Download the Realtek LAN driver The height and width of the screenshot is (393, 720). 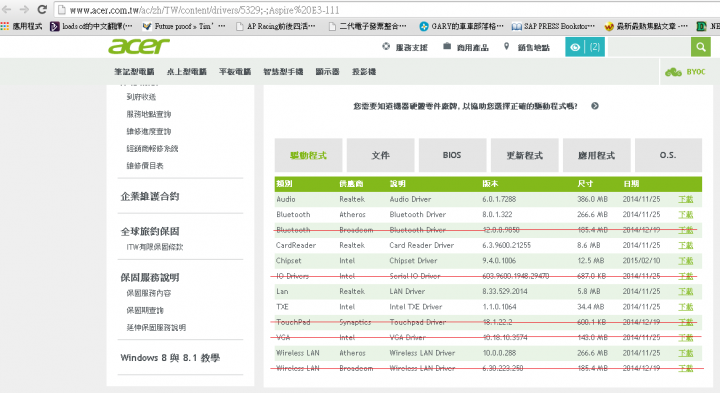686,292
